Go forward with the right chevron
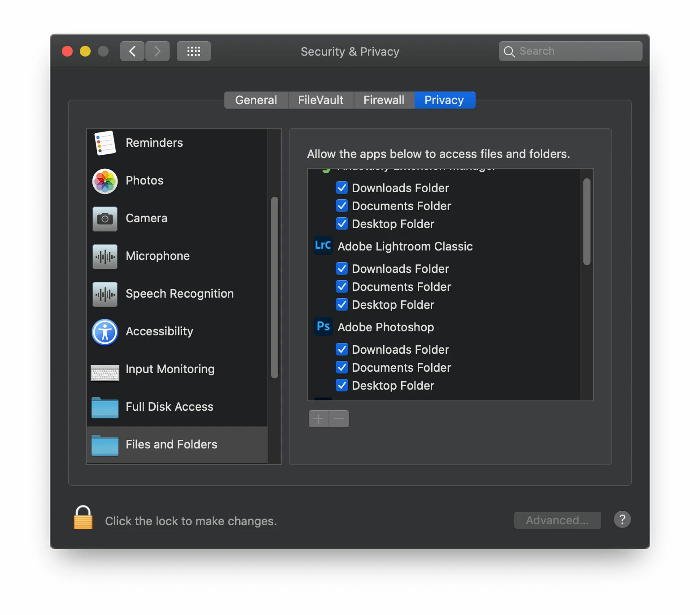This screenshot has width=700, height=615. 157,51
